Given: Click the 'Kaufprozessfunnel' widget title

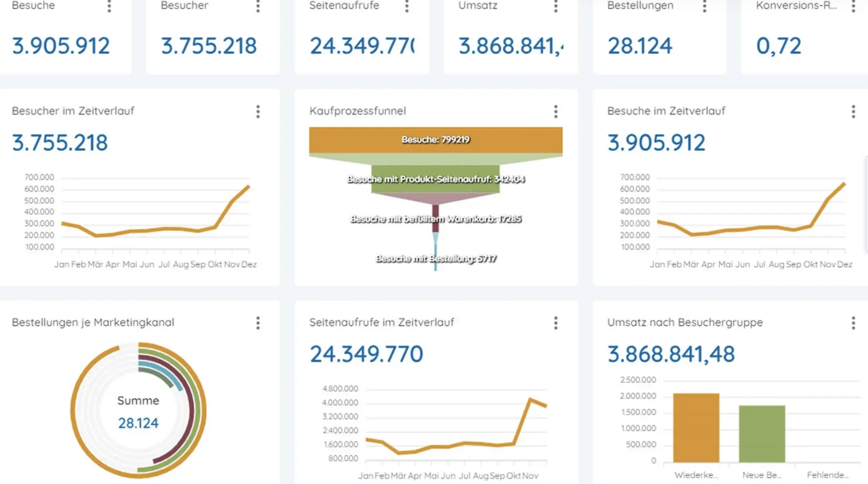Looking at the screenshot, I should (357, 111).
